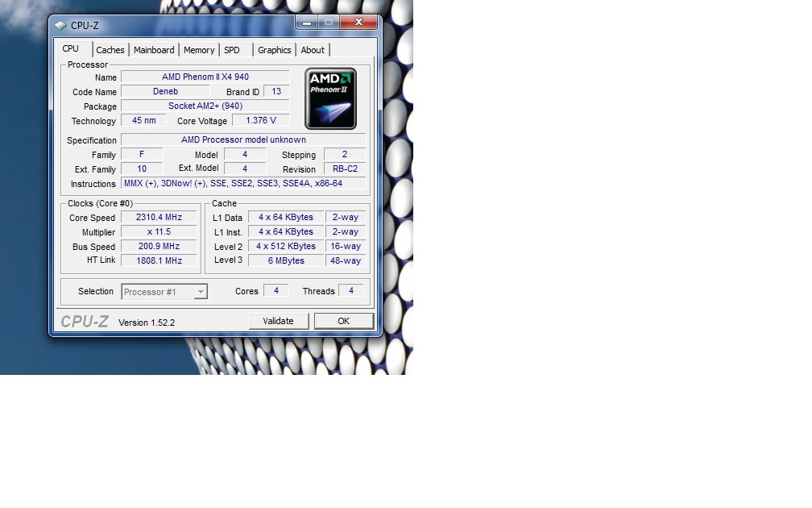Click the Name field 'AMD Phenom II X4 940'
Image resolution: width=812 pixels, height=508 pixels.
click(x=205, y=77)
